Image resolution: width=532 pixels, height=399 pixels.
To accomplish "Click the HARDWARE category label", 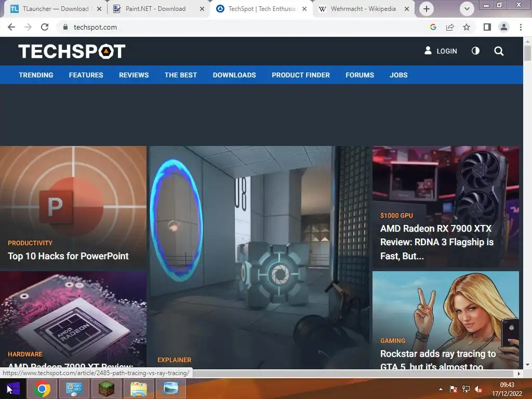I will pos(25,354).
